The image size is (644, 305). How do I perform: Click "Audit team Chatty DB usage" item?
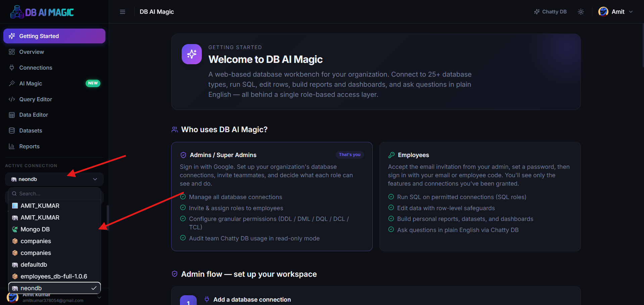(254, 238)
